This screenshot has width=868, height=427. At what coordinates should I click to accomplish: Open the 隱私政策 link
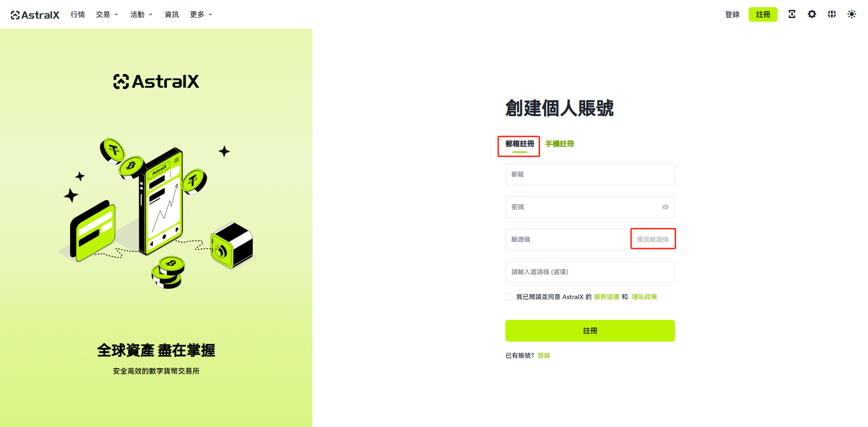[x=645, y=297]
